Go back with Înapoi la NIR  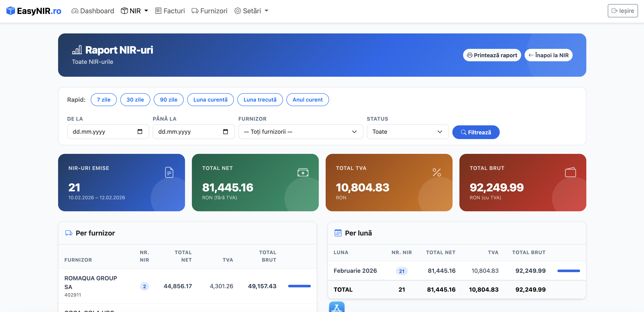click(x=548, y=55)
